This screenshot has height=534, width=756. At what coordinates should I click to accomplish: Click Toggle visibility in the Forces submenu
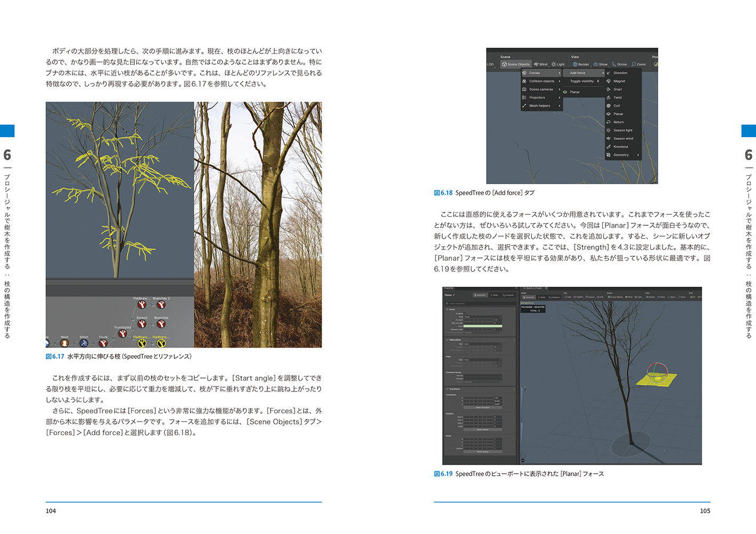tap(584, 81)
